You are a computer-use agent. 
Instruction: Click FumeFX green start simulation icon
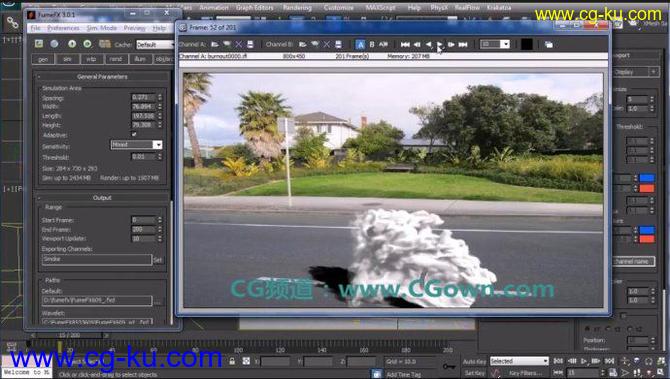(72, 44)
